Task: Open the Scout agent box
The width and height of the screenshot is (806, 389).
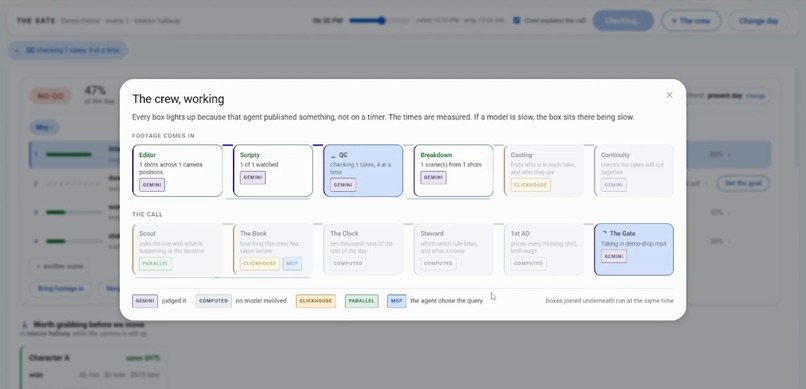Action: (177, 249)
